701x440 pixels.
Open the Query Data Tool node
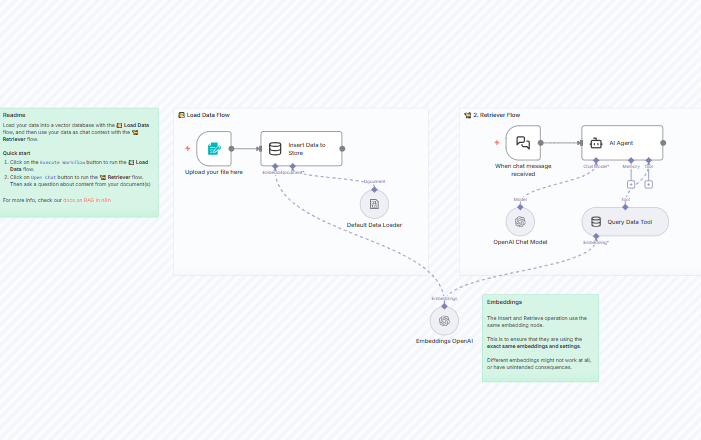click(625, 221)
